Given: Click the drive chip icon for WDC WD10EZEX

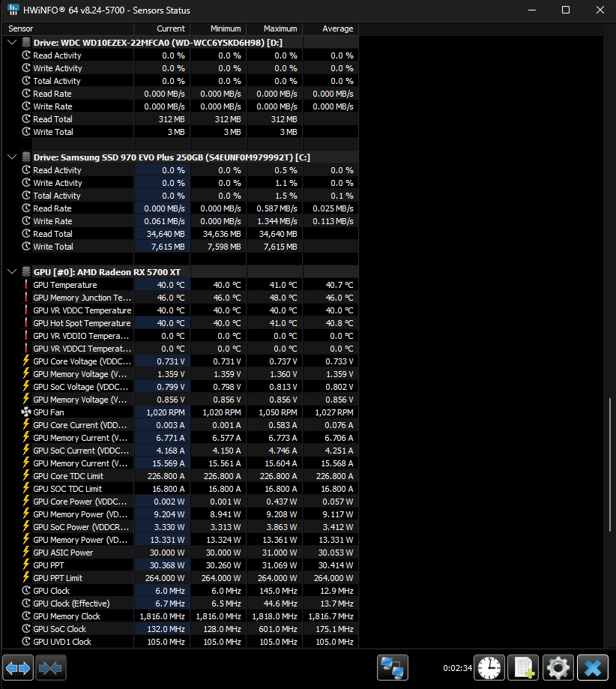Looking at the screenshot, I should (x=26, y=42).
